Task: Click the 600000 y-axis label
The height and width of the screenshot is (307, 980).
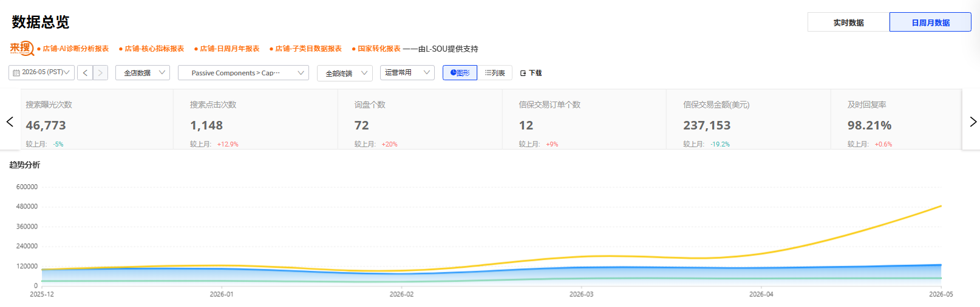Action: coord(27,187)
